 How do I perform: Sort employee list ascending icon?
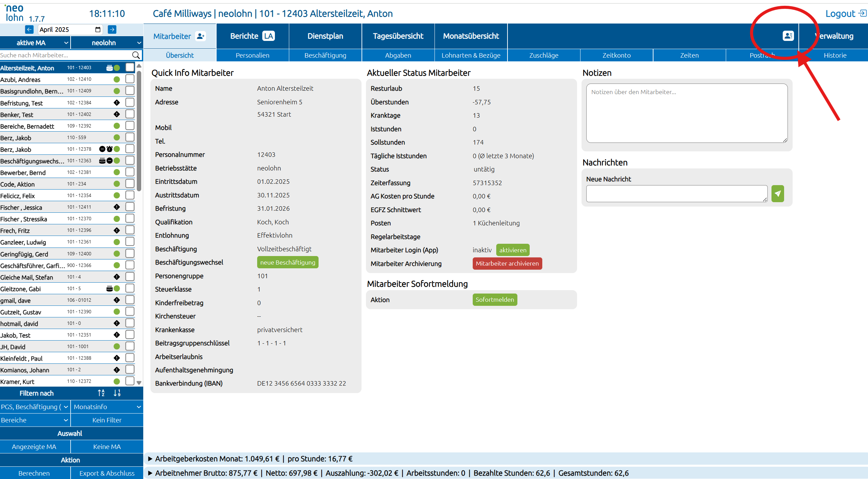pyautogui.click(x=101, y=393)
